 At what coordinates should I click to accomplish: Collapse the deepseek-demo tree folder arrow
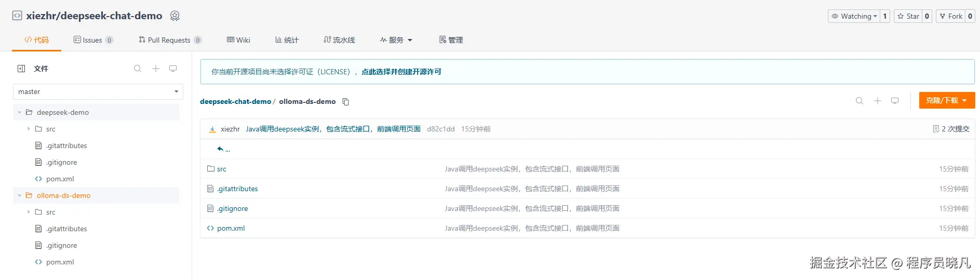[x=19, y=112]
